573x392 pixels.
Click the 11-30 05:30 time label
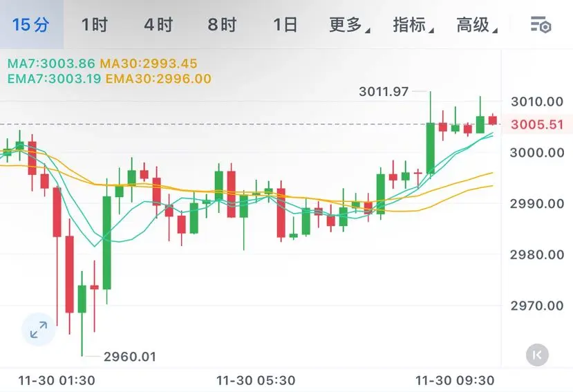click(x=256, y=381)
